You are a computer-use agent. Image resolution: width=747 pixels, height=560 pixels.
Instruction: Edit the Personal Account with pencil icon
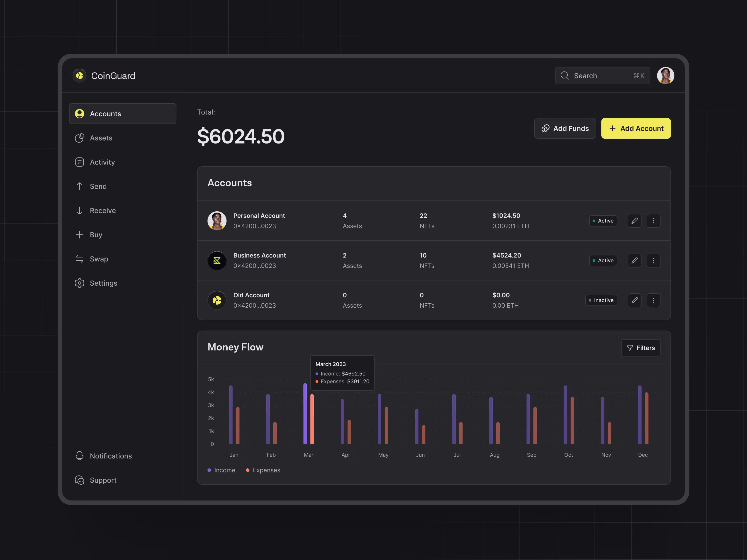pyautogui.click(x=634, y=221)
